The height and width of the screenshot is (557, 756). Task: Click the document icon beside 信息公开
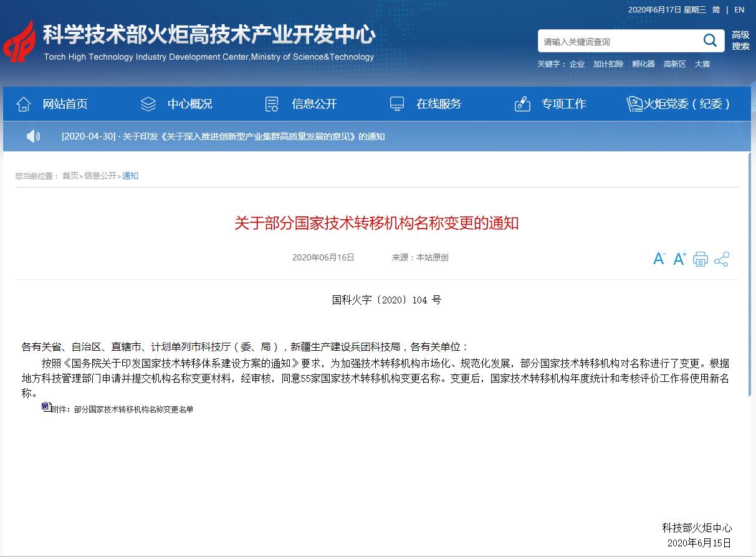pyautogui.click(x=272, y=104)
